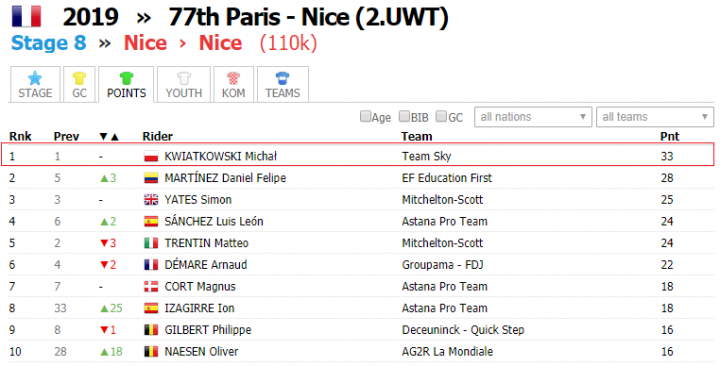The image size is (720, 366).
Task: View the blue jersey TEAMS tab
Action: point(282,84)
